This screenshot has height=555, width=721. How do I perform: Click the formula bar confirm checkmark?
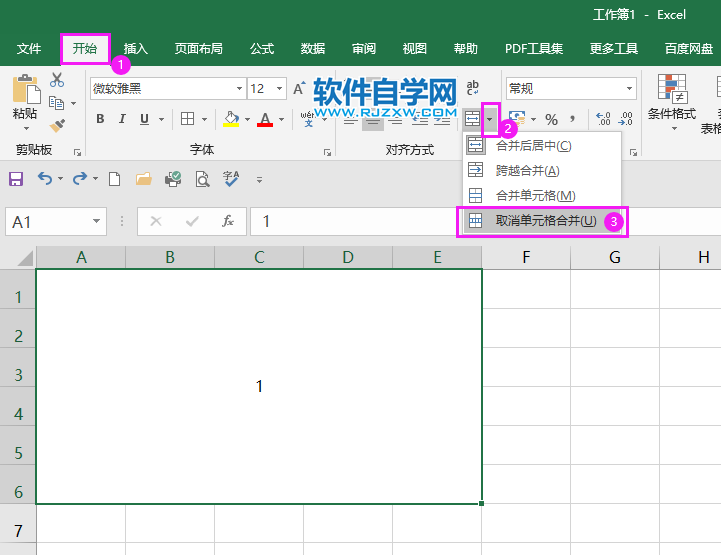click(x=192, y=222)
